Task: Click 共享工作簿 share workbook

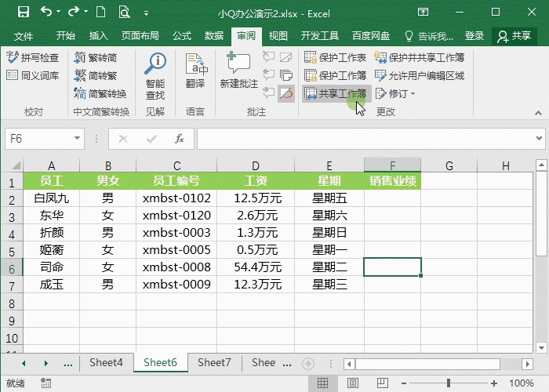Action: click(x=336, y=93)
